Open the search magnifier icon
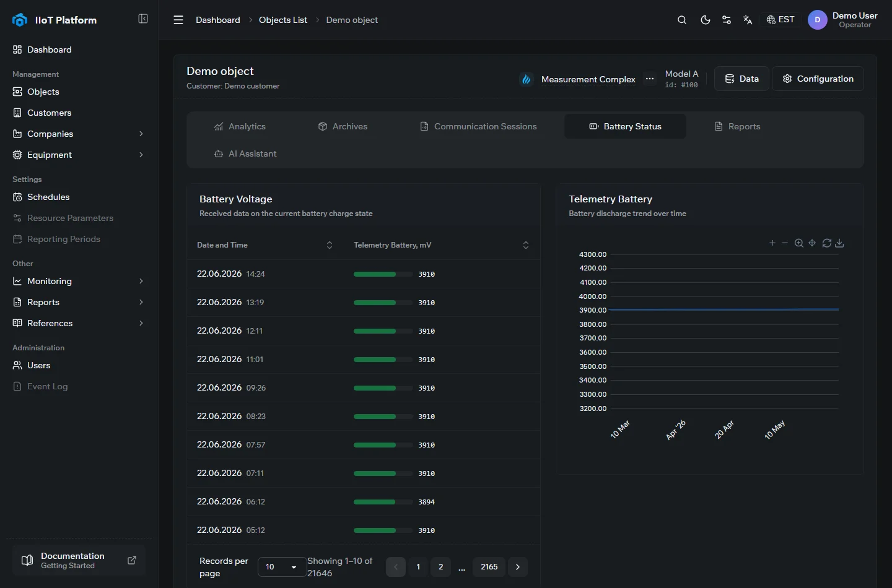 click(682, 20)
